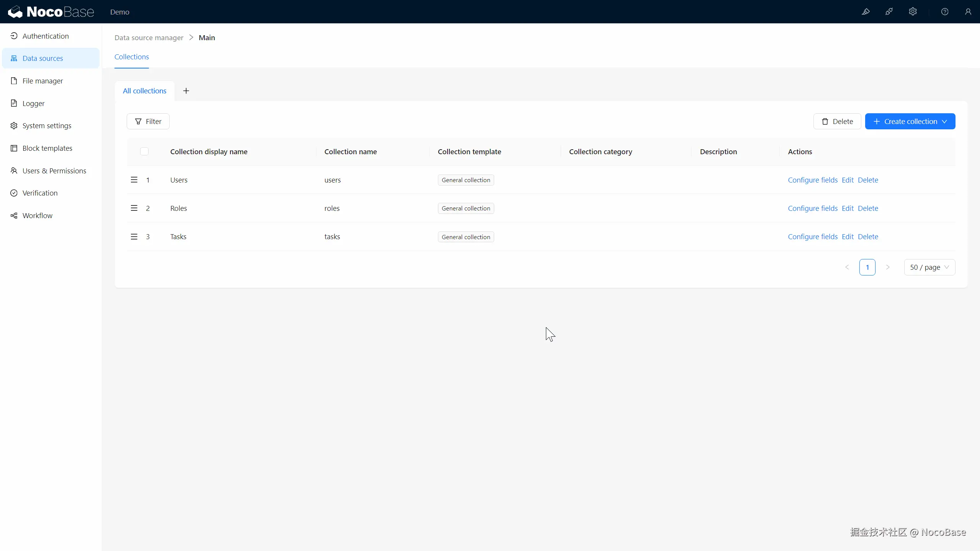The height and width of the screenshot is (551, 980).
Task: Click the Block templates sidebar icon
Action: (x=14, y=148)
